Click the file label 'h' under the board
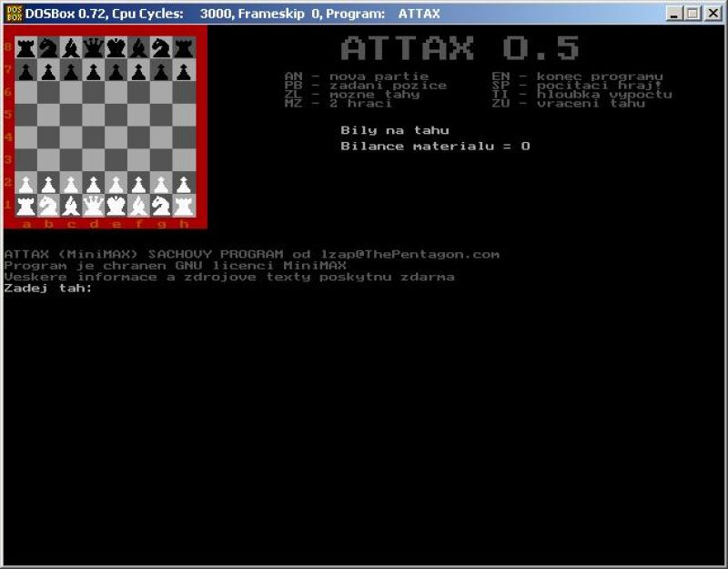The width and height of the screenshot is (728, 569). pos(184,224)
